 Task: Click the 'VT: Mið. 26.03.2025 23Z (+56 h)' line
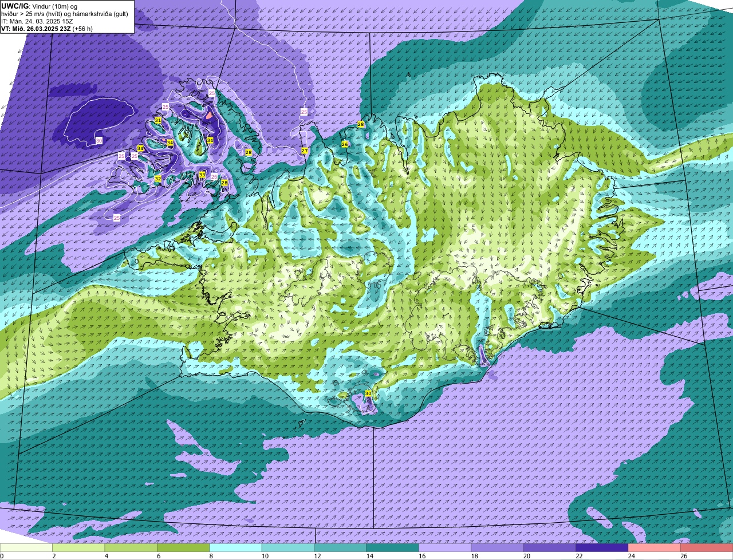coord(47,28)
